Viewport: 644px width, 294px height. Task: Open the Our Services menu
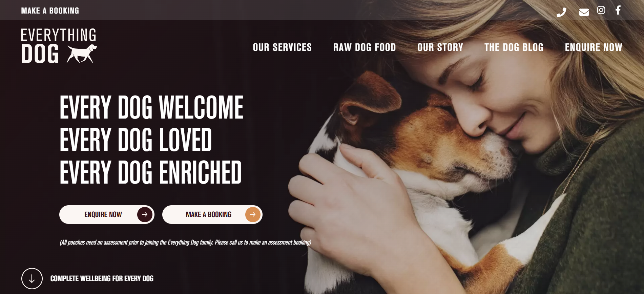(x=282, y=47)
